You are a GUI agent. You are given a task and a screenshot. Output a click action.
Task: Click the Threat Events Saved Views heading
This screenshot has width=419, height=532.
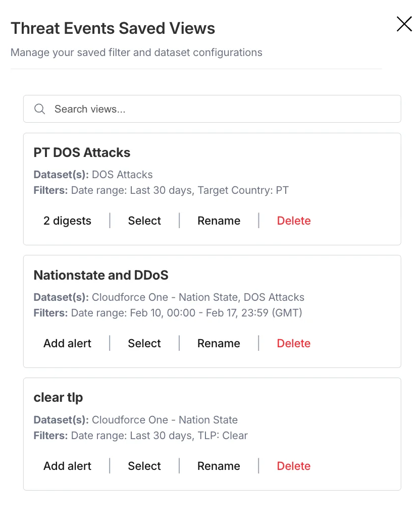click(113, 28)
